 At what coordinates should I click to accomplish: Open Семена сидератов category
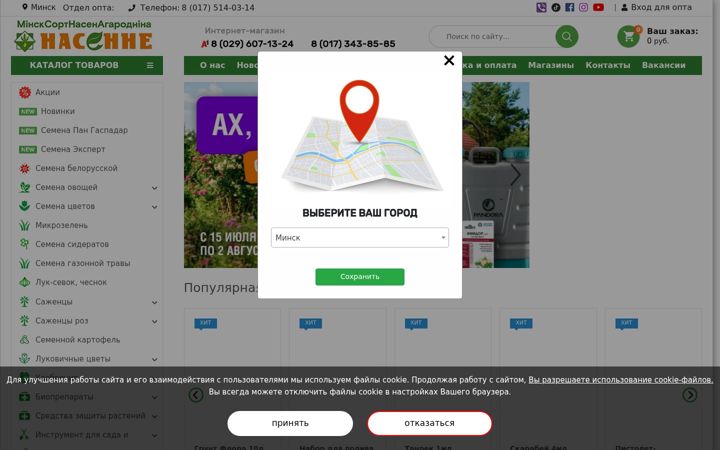click(72, 244)
